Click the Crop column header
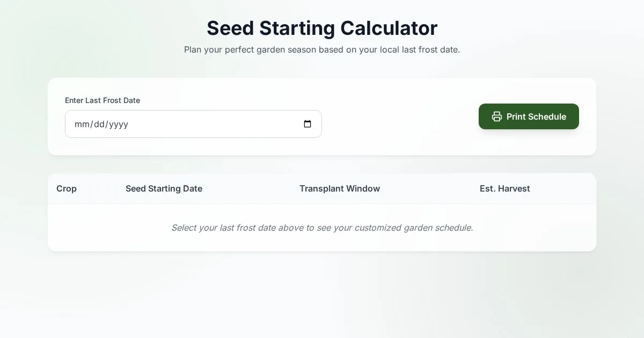This screenshot has width=644, height=338. coord(67,188)
